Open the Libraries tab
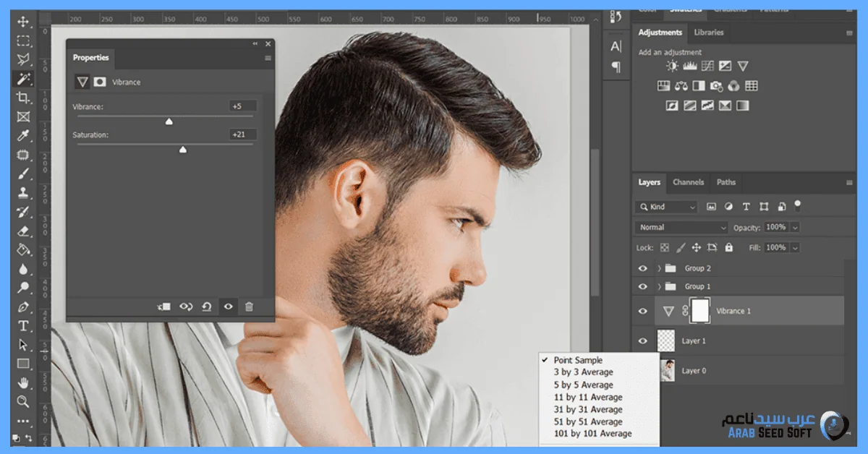 (708, 33)
